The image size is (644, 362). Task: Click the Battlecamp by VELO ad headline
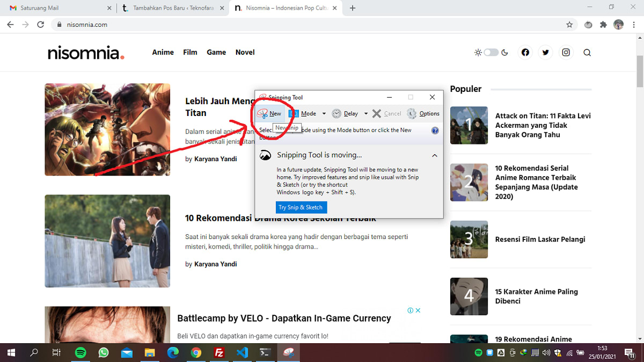(284, 318)
